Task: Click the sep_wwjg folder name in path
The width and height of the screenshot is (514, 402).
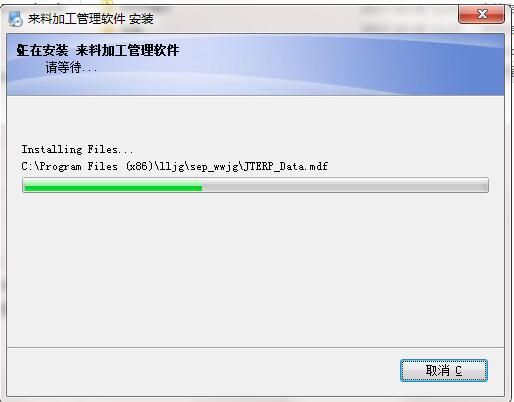Action: (214, 166)
